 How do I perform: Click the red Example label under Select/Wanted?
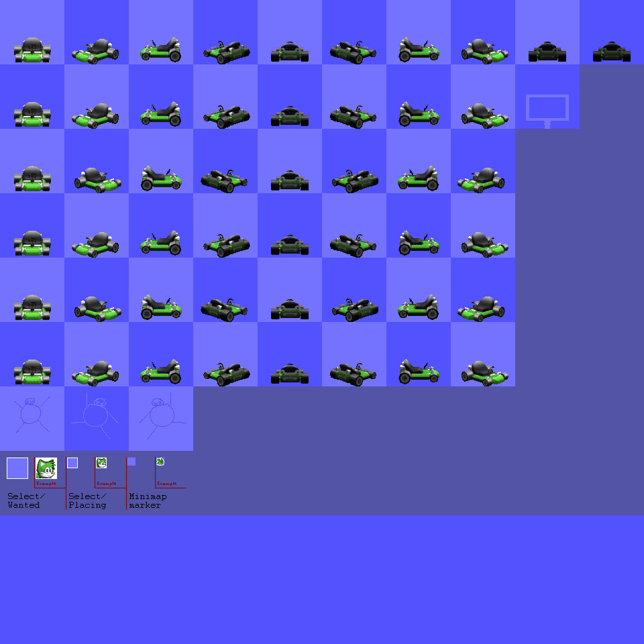tap(46, 482)
